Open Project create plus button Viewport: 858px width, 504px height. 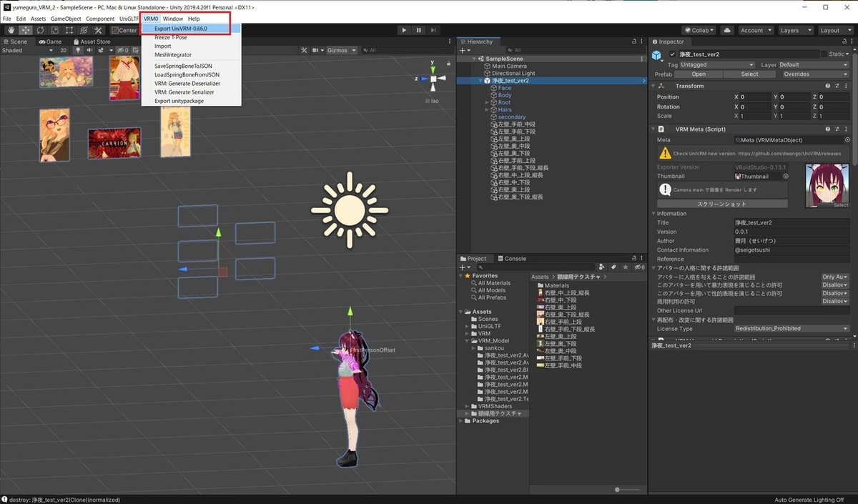[x=464, y=267]
